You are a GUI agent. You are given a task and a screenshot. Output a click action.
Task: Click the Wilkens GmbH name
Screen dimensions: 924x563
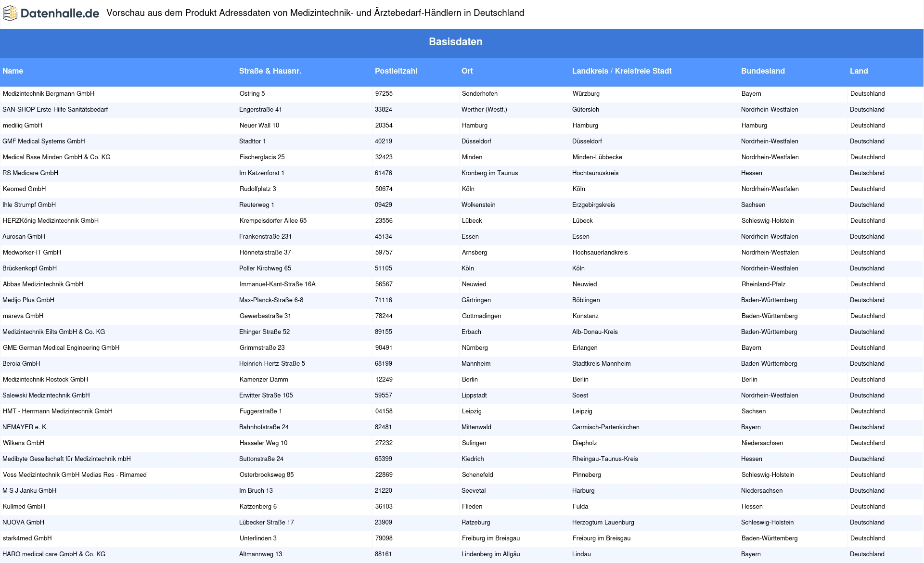point(24,443)
